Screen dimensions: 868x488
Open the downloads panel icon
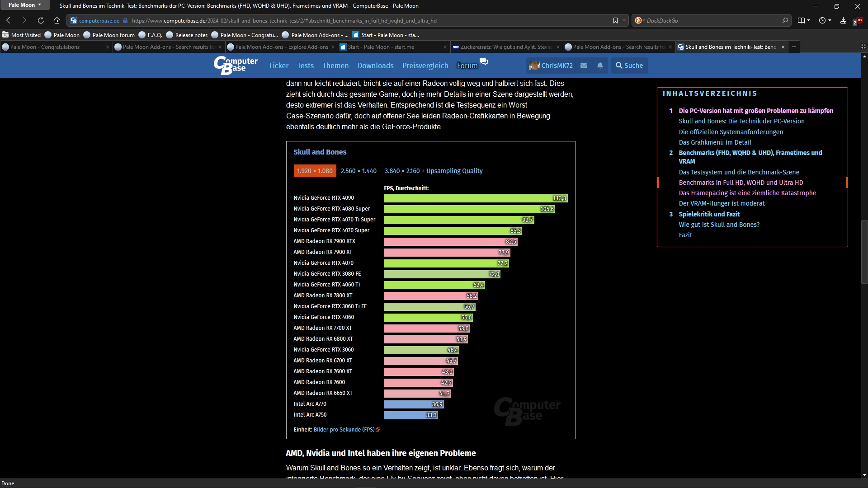tap(843, 20)
